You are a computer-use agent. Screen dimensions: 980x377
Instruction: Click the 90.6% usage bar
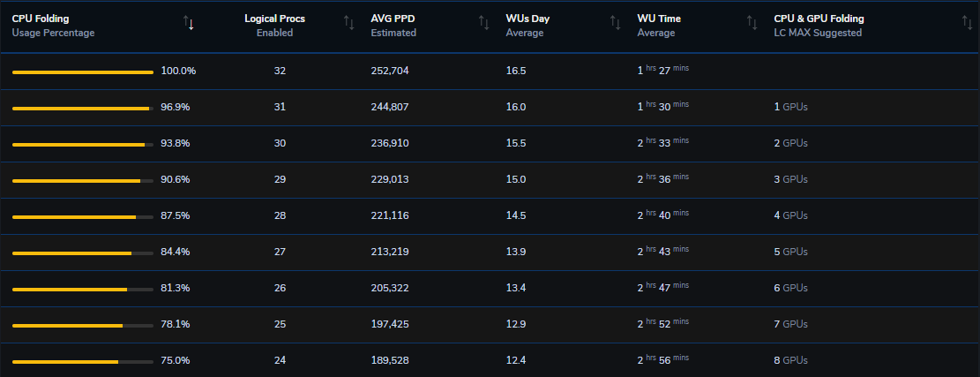tap(83, 181)
